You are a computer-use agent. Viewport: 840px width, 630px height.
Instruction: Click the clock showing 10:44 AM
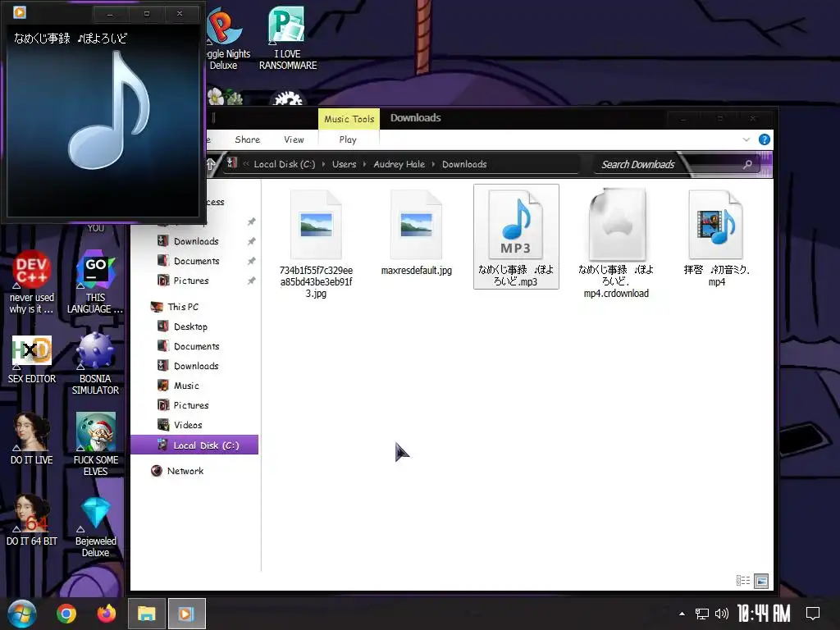point(764,614)
